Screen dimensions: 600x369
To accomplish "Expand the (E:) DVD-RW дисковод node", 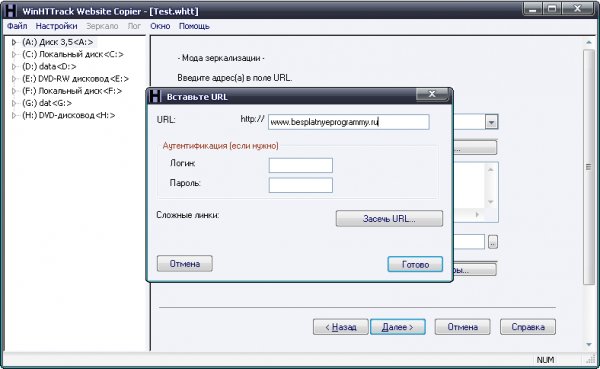I will point(14,79).
